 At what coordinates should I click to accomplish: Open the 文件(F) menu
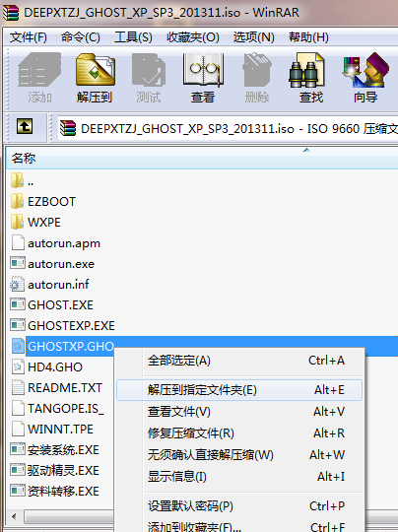coord(29,37)
